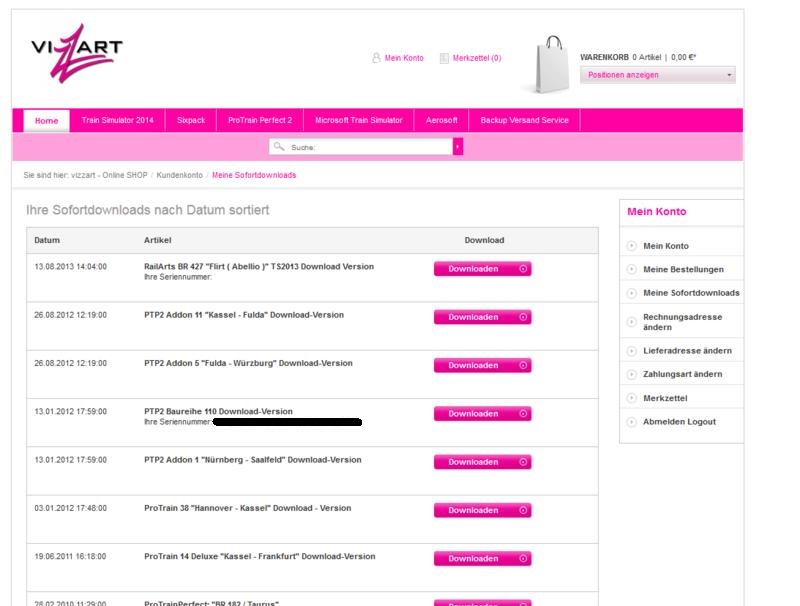This screenshot has width=800, height=606.
Task: Click the notepad icon beside Merkzettel
Action: (444, 58)
